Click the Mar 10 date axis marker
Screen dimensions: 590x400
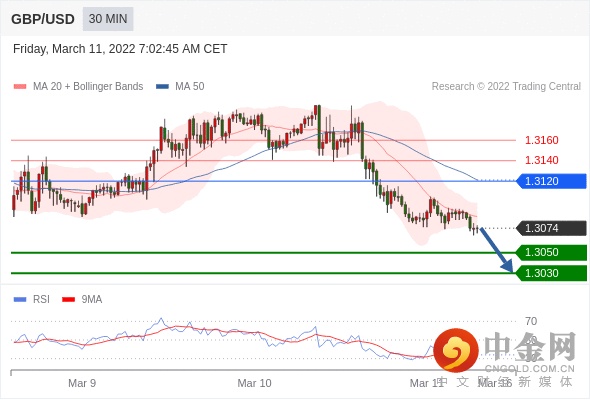pos(254,383)
